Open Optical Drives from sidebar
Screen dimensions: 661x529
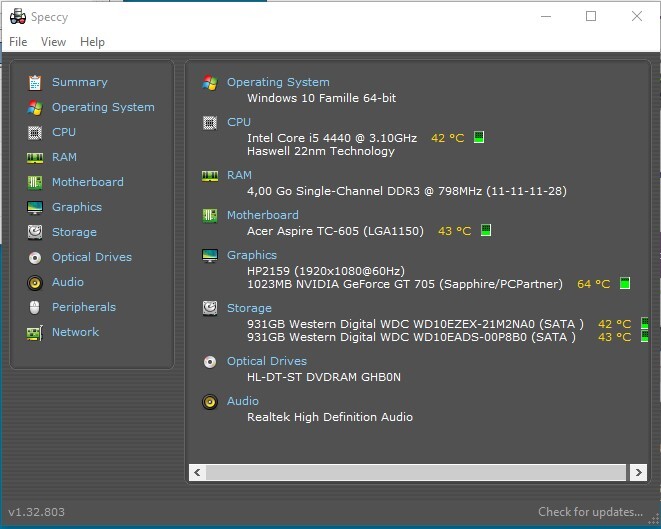(92, 257)
